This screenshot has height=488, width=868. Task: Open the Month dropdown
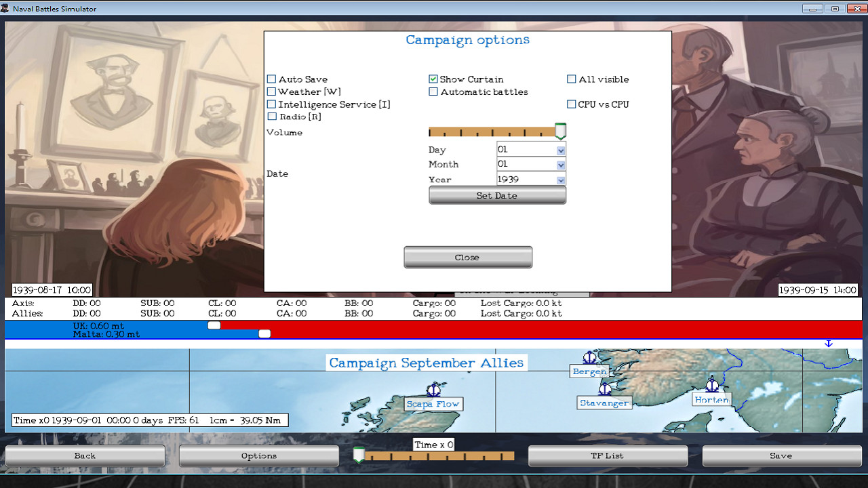561,165
